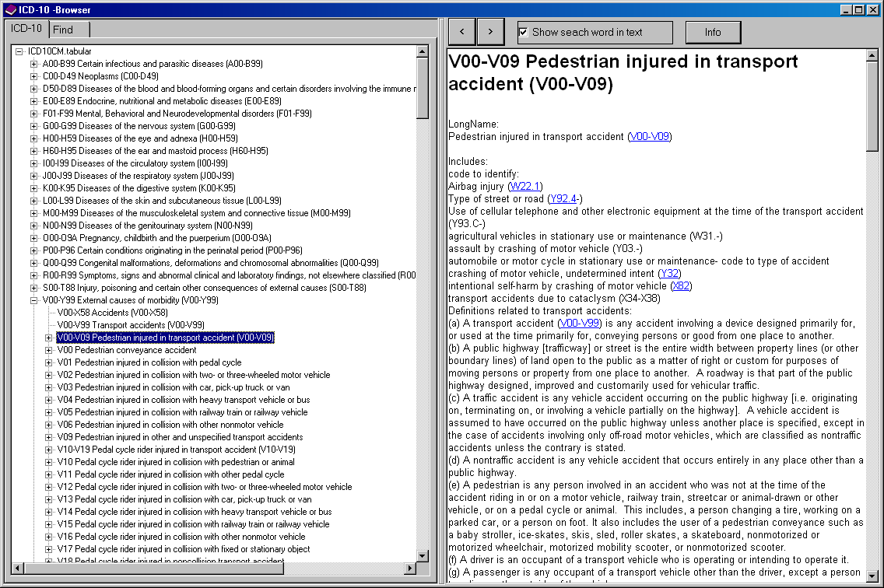The height and width of the screenshot is (588, 884).
Task: Expand V10-V19 Pedal cycle rider node
Action: pyautogui.click(x=48, y=450)
